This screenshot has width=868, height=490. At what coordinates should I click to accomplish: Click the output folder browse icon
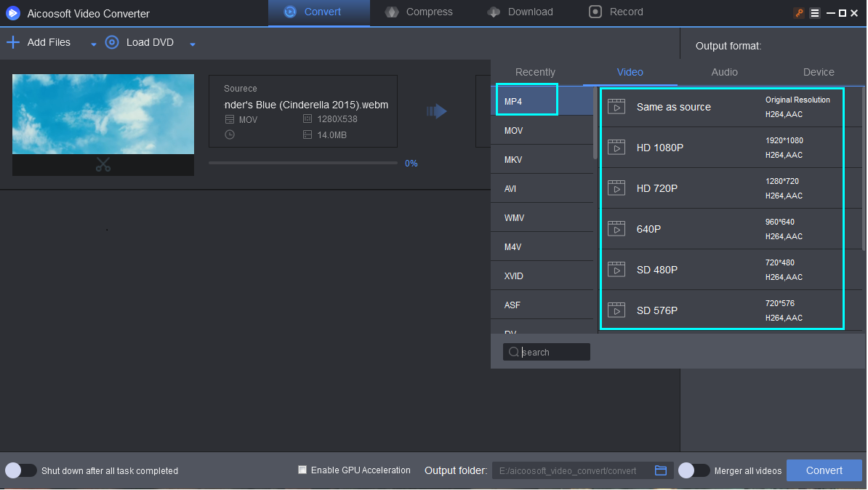(x=660, y=470)
